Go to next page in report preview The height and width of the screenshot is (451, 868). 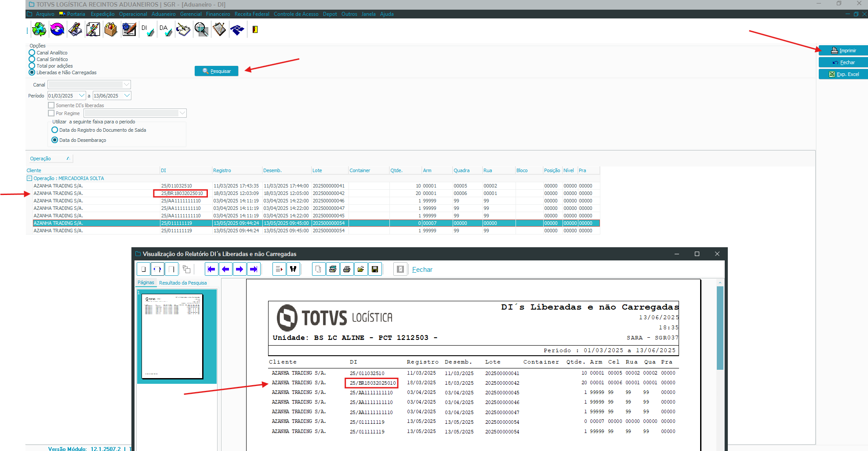click(240, 269)
